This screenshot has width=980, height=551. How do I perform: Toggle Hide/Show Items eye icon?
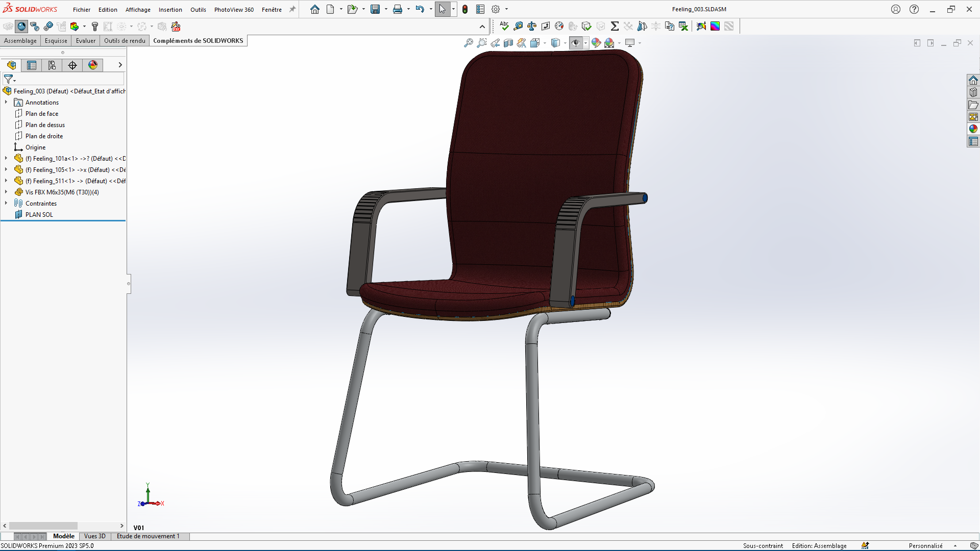pyautogui.click(x=576, y=43)
